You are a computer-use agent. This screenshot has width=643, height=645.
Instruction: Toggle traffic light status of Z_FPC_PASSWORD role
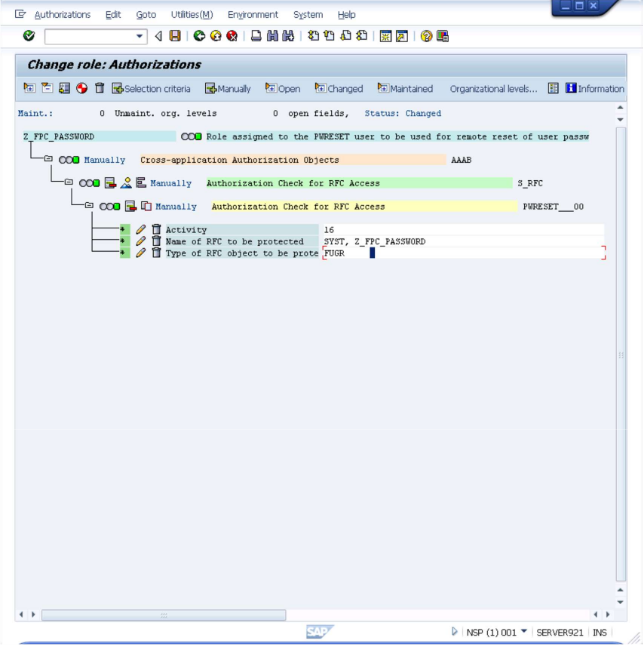pyautogui.click(x=191, y=137)
